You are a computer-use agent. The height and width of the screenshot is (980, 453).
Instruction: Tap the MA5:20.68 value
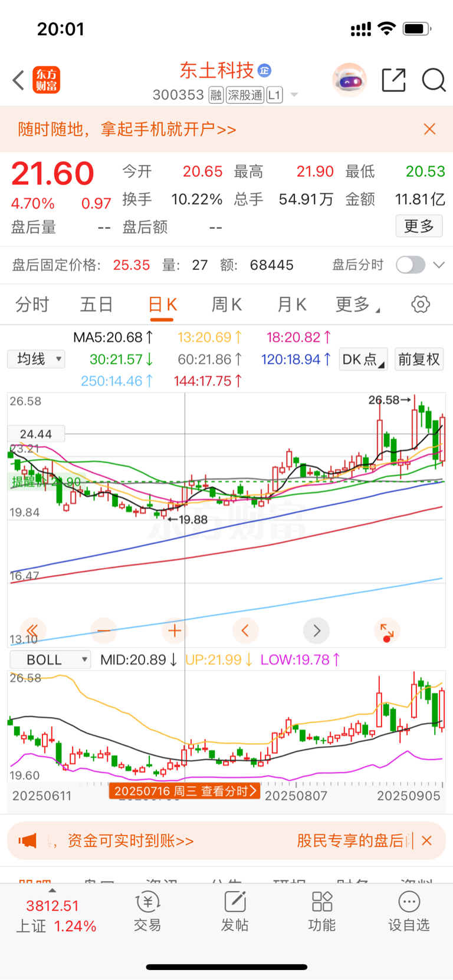(113, 338)
